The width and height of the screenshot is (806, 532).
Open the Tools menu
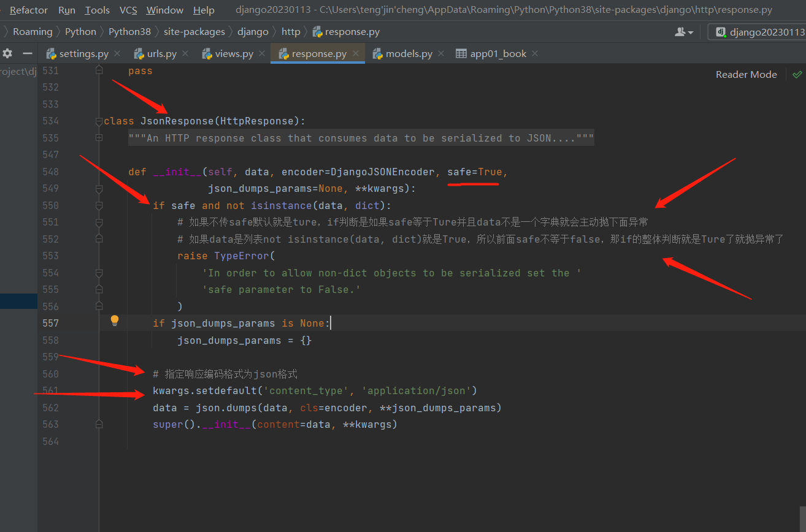[x=98, y=10]
